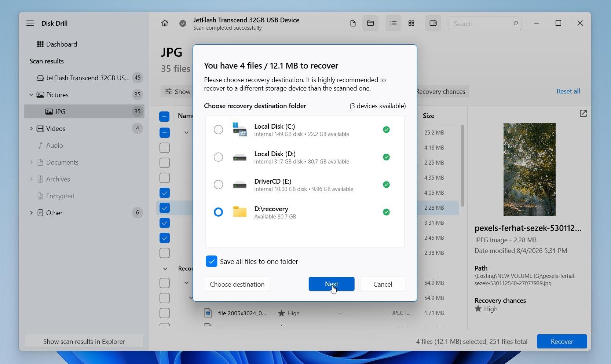Viewport: 611px width, 364px height.
Task: Click the photo preview thumbnail
Action: click(529, 169)
